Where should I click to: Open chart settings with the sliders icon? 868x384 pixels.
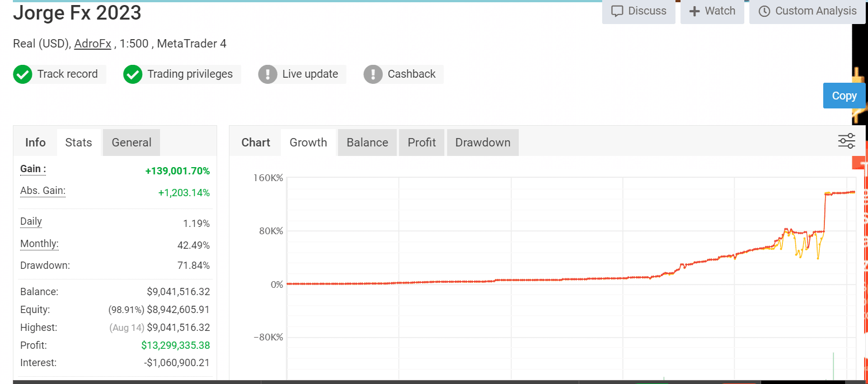pyautogui.click(x=846, y=141)
